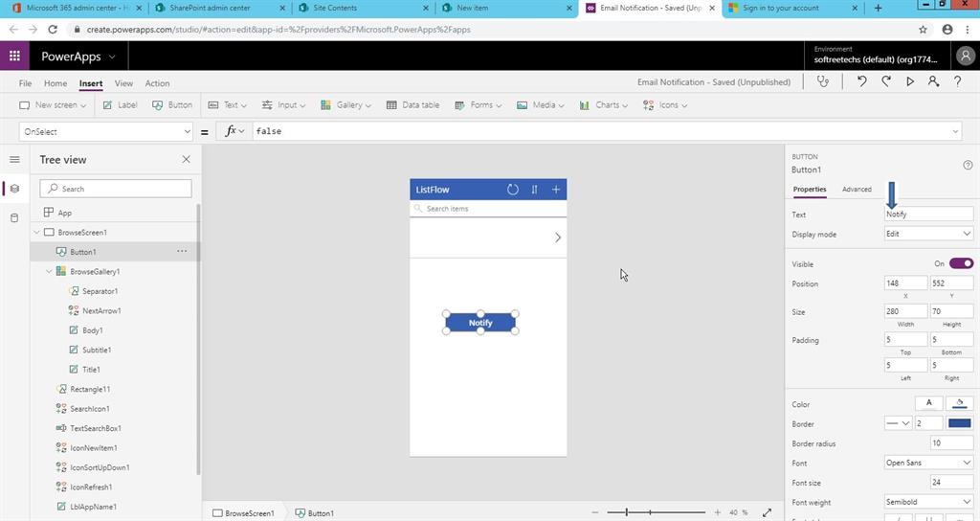Collapse the BrowseScreen1 tree node
This screenshot has height=521, width=980.
point(37,232)
